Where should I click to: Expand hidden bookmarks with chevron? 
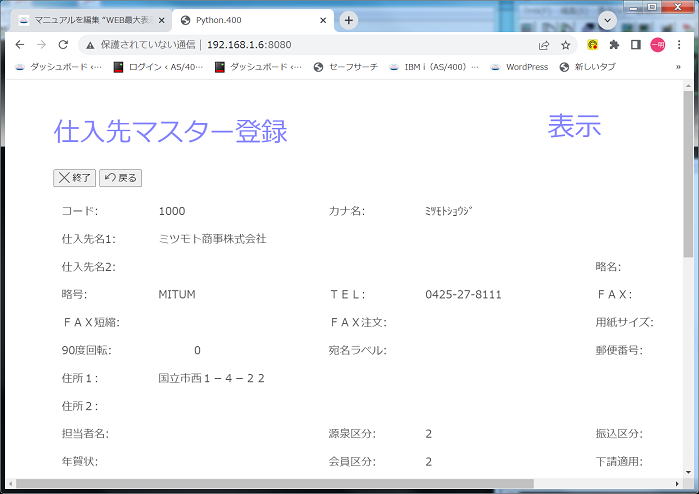[678, 67]
